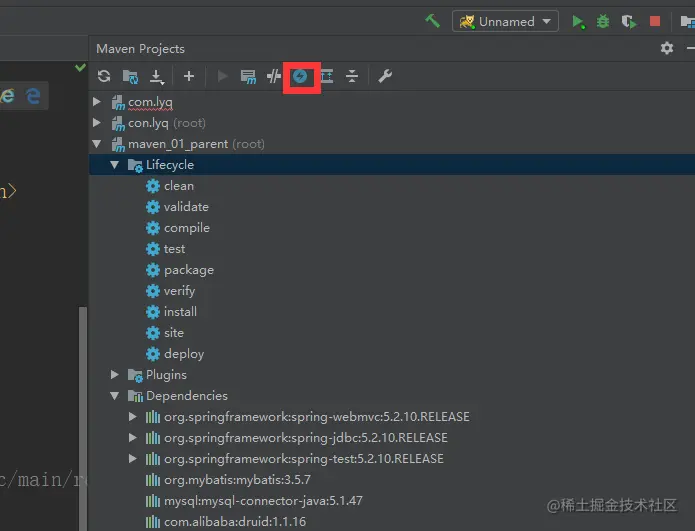The image size is (695, 531).
Task: Click the Execute Maven Goal icon
Action: [x=248, y=77]
